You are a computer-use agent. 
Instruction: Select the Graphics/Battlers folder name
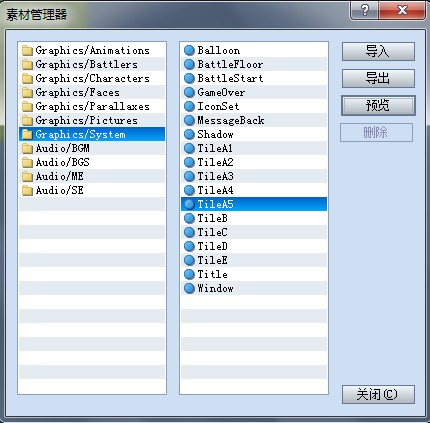point(86,64)
